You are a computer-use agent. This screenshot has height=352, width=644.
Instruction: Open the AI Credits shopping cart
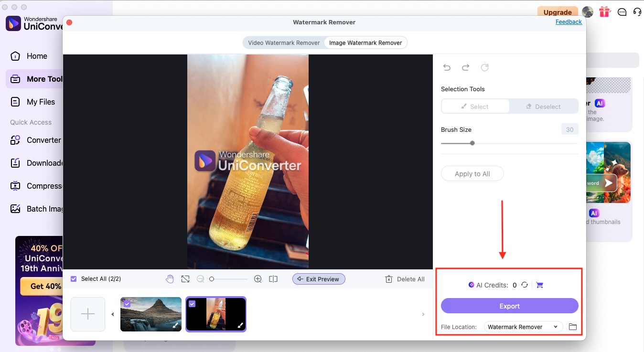pyautogui.click(x=539, y=285)
